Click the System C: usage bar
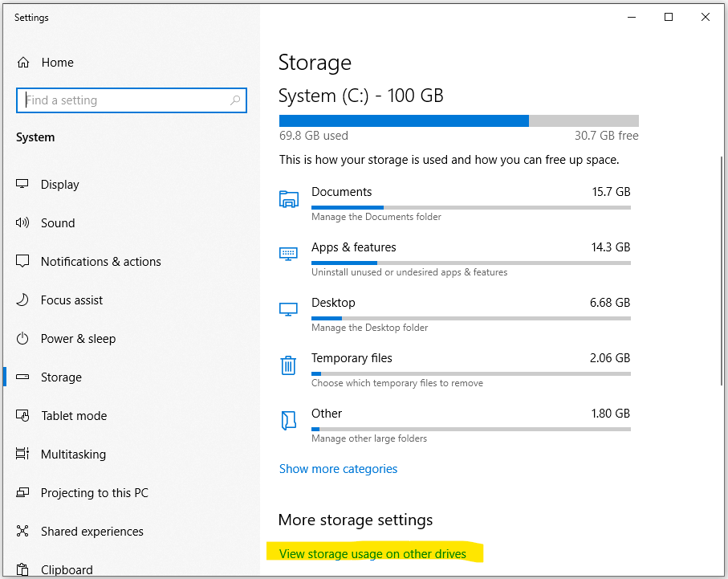Viewport: 728px width, 579px height. point(459,120)
